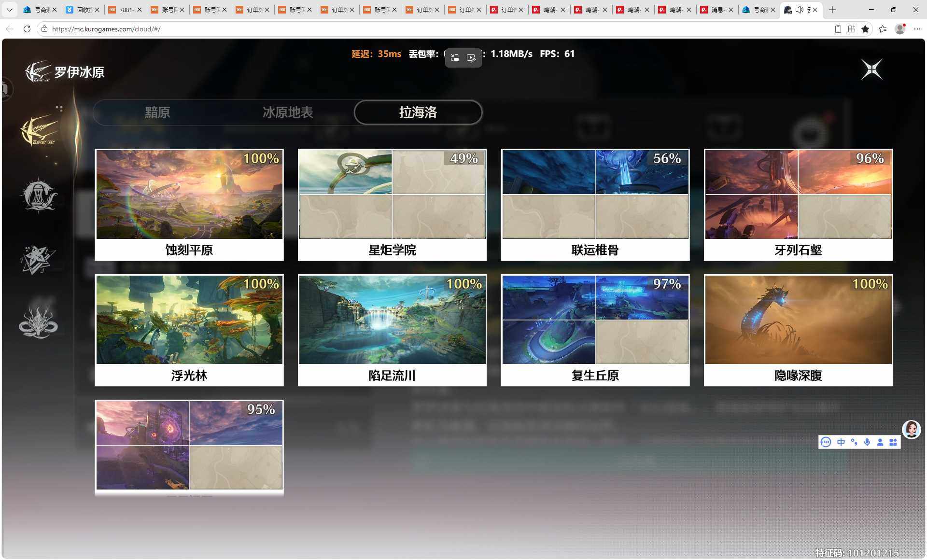Screen dimensions: 927x560
Task: Open the 蚀刻平原 area card
Action: coord(189,205)
